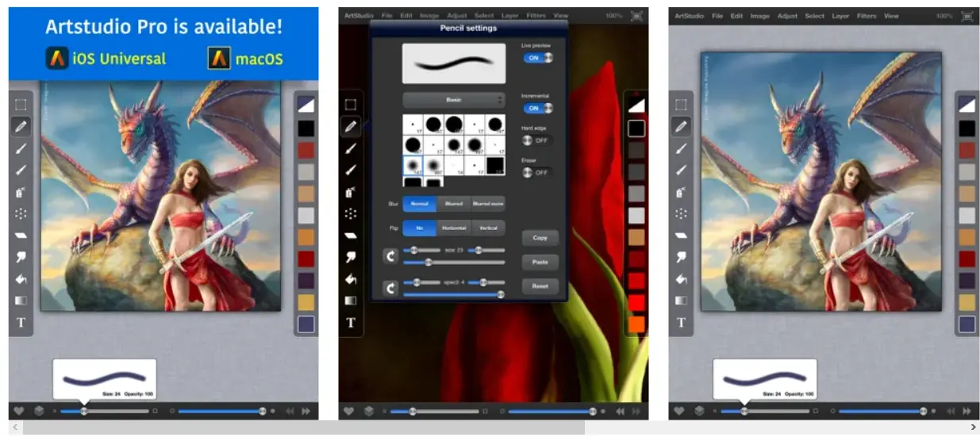The height and width of the screenshot is (437, 980).
Task: Open Layers icon in the banner screenshot's bottom bar
Action: [38, 411]
